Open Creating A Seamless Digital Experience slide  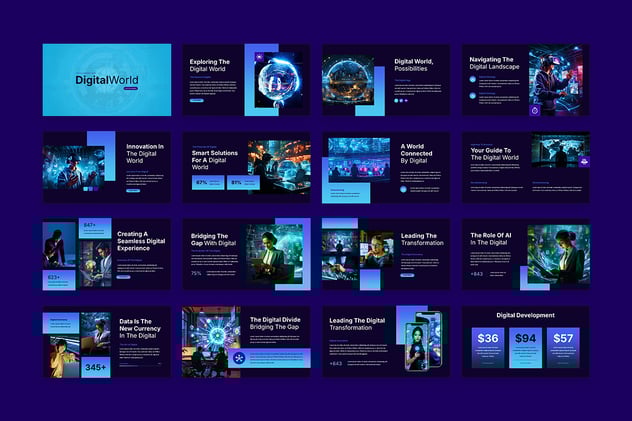[106, 254]
